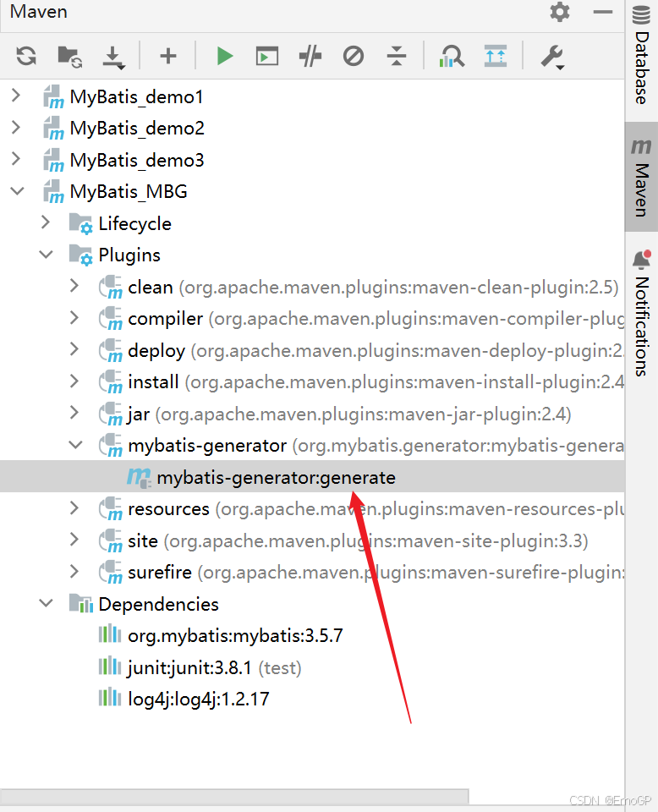Add a Maven project with the plus icon
658x812 pixels.
click(x=168, y=56)
